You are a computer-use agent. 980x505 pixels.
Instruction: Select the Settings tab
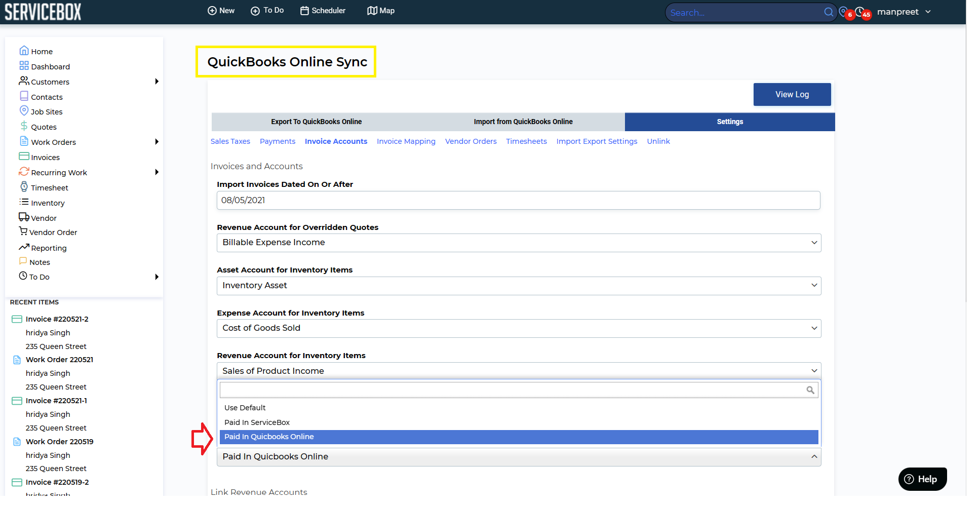(730, 122)
